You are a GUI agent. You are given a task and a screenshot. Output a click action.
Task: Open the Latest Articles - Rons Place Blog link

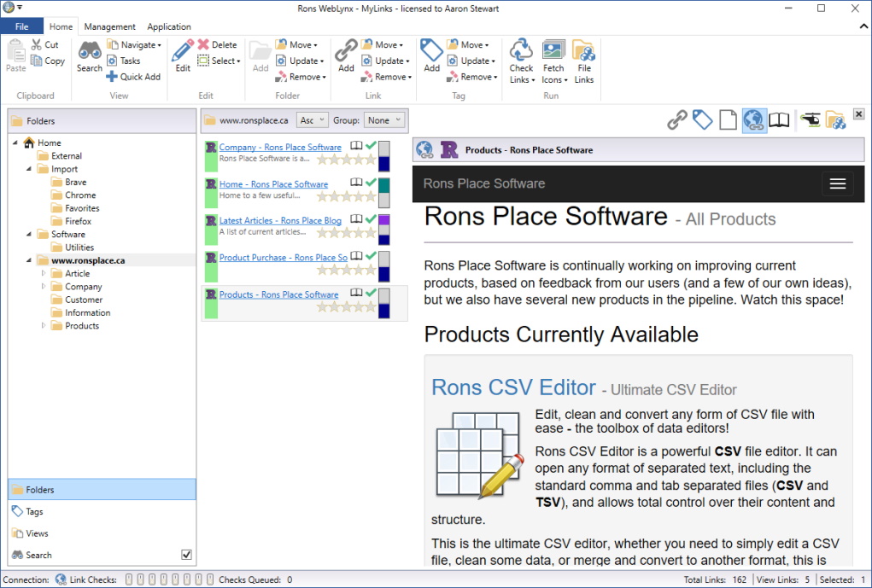pyautogui.click(x=280, y=221)
